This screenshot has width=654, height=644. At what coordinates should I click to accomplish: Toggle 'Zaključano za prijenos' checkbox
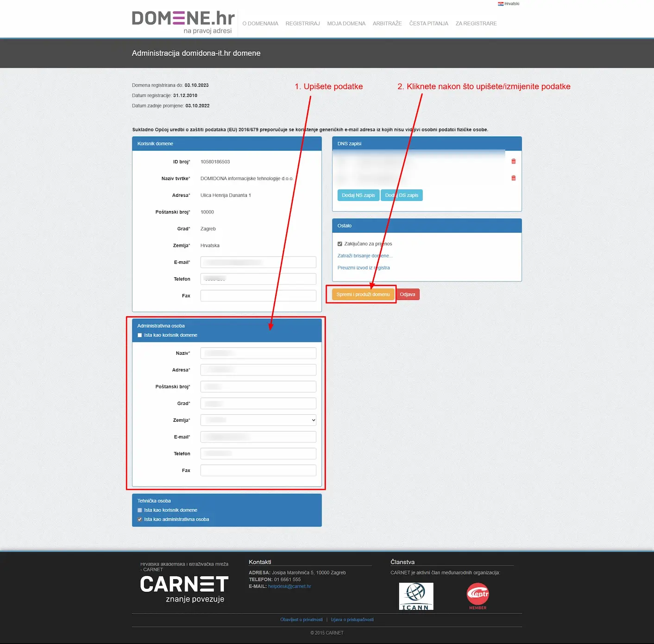point(340,244)
